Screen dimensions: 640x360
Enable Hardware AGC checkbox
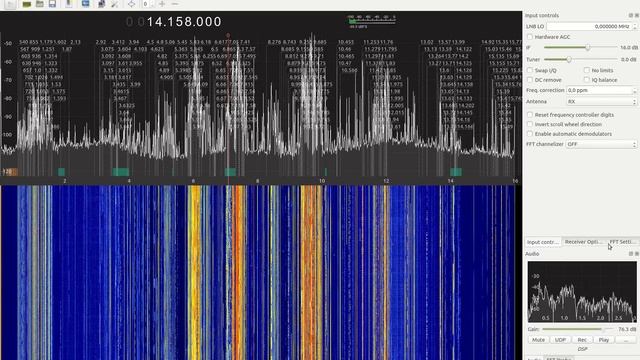530,37
